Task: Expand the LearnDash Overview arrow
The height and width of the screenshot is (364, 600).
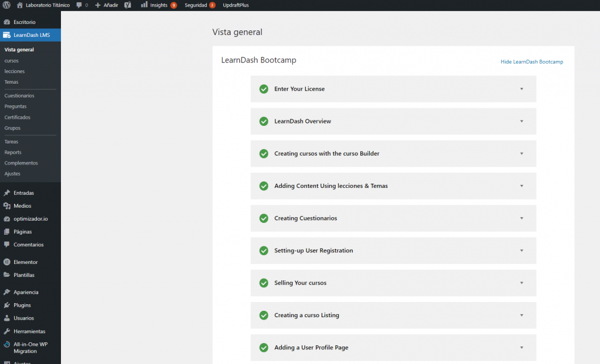Action: point(521,121)
